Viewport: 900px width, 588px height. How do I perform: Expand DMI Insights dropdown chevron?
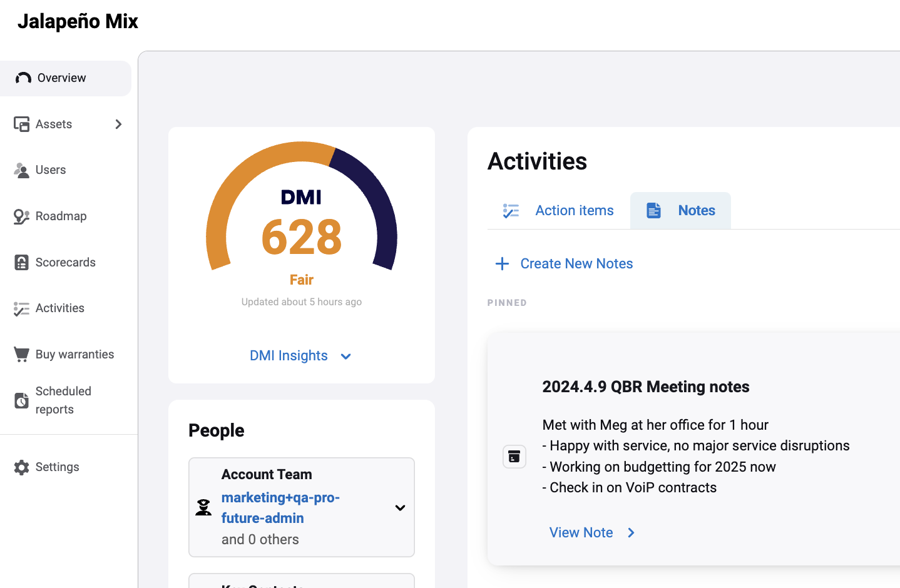[345, 357]
